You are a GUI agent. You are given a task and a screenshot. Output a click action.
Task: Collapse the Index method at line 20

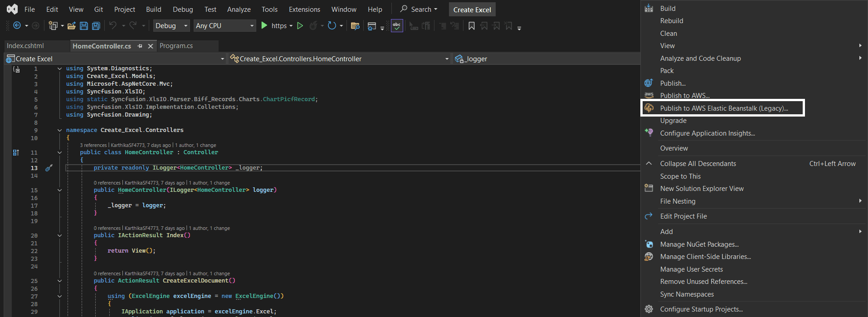(59, 235)
